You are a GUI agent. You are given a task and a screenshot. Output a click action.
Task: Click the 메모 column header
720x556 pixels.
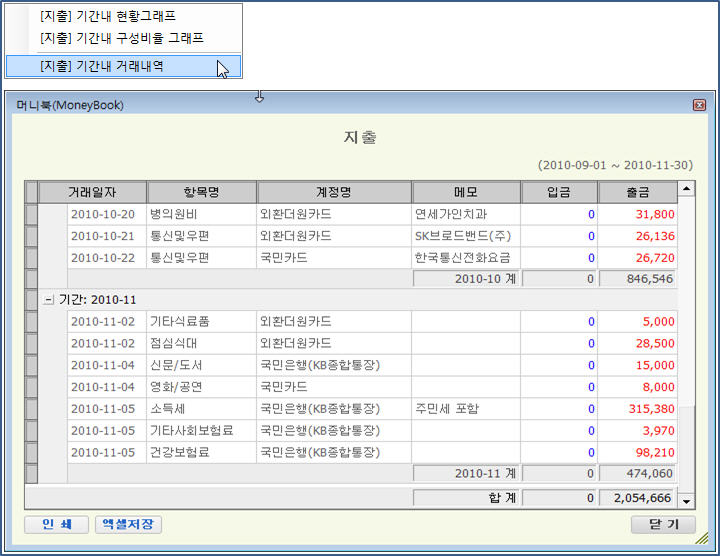[466, 192]
